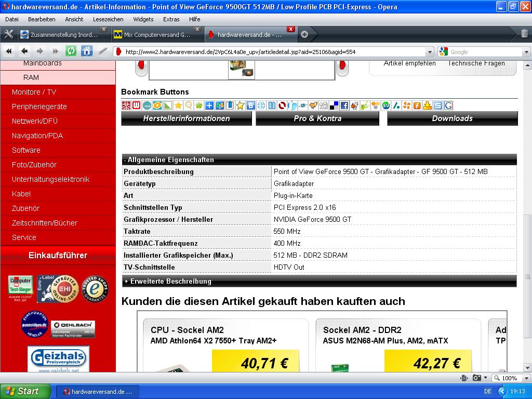Click the green clover bookmark icon
The width and height of the screenshot is (532, 399).
pyautogui.click(x=199, y=105)
